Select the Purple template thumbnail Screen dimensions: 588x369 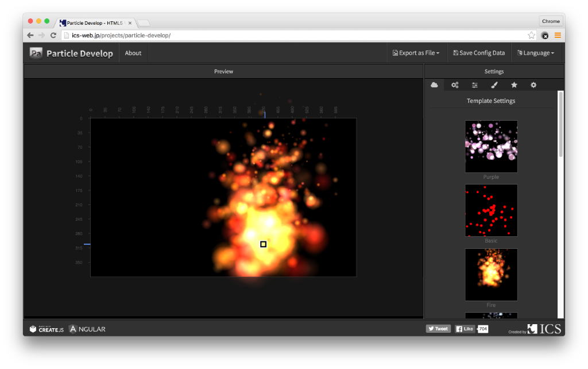click(x=492, y=147)
